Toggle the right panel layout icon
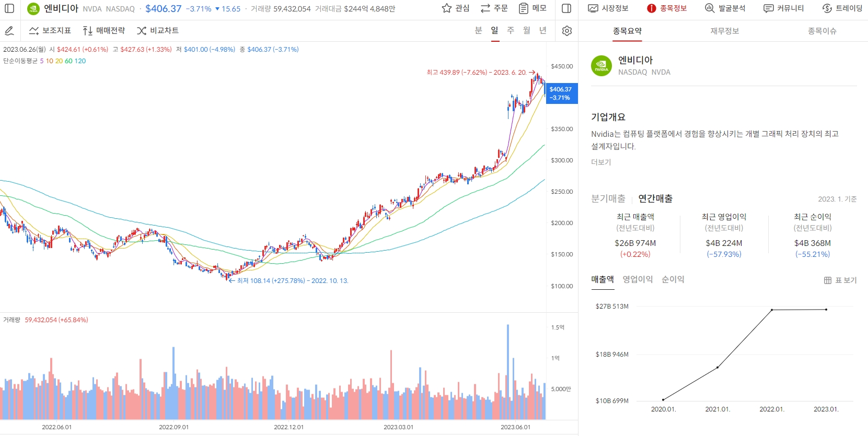Viewport: 868px width, 436px height. (x=566, y=8)
